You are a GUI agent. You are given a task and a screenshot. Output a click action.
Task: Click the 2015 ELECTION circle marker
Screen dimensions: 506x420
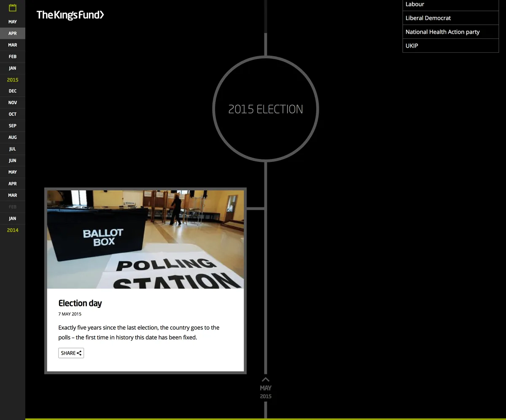266,109
